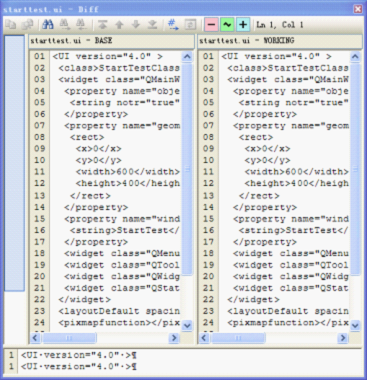The height and width of the screenshot is (380, 367).
Task: Click second '<UI·version="4.0"·>¶' line in bottom detail pane
Action: 79,367
